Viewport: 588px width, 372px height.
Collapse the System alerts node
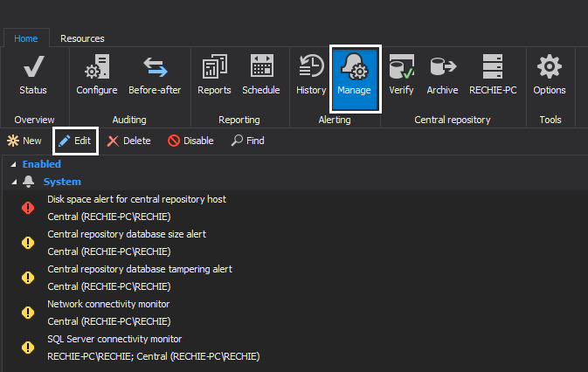(x=14, y=182)
